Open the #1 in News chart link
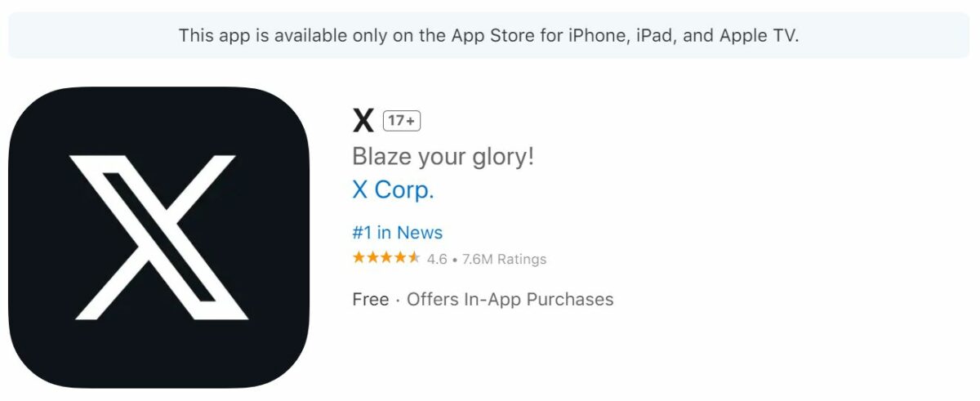This screenshot has height=401, width=980. point(397,233)
